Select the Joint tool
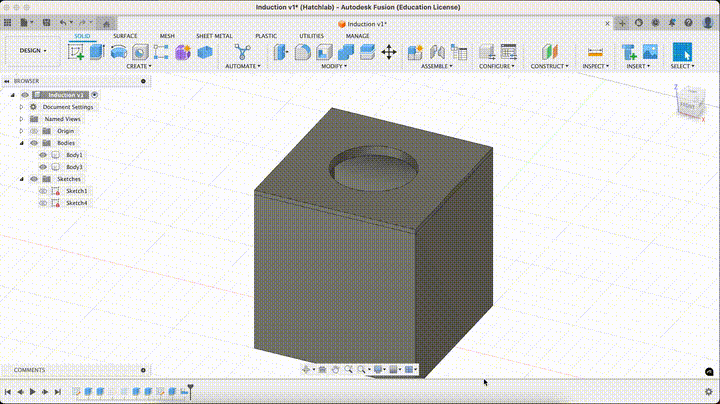720x404 pixels. (x=437, y=52)
